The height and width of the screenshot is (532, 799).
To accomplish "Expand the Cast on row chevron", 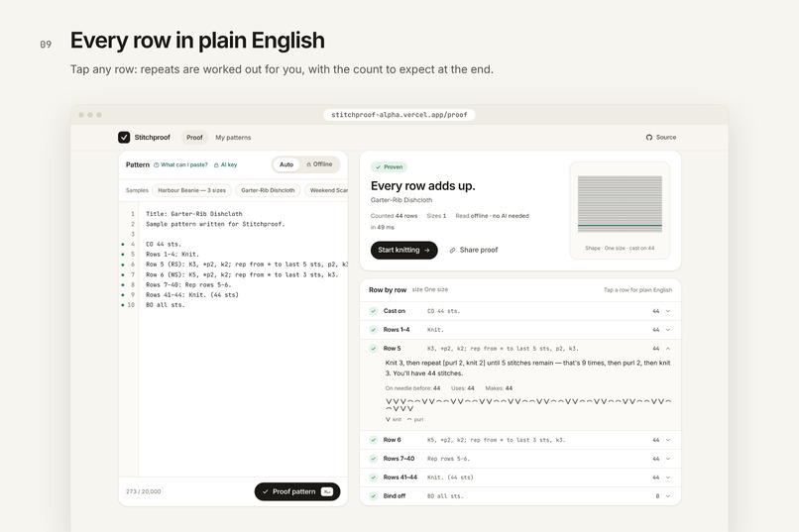I will tap(668, 311).
